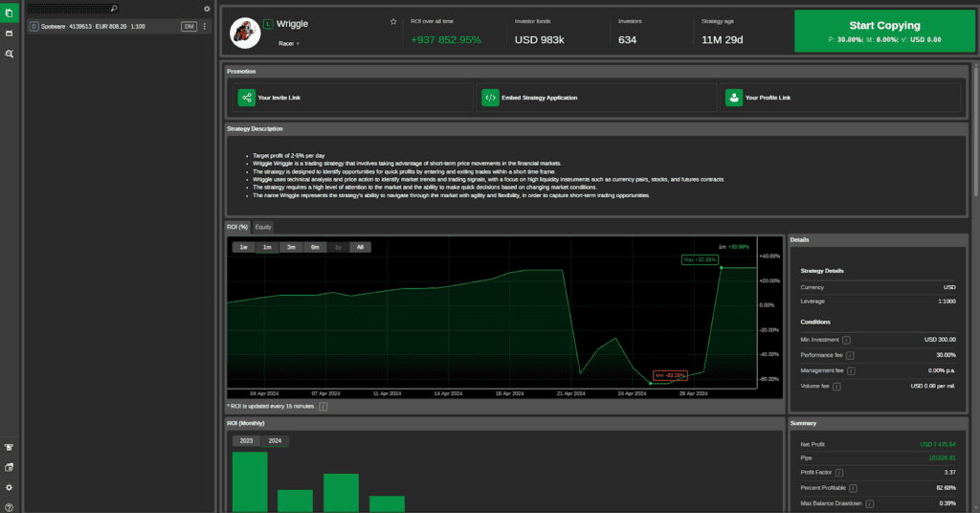Click the page vertical scrollbar on right
This screenshot has width=980, height=513.
coord(975,131)
